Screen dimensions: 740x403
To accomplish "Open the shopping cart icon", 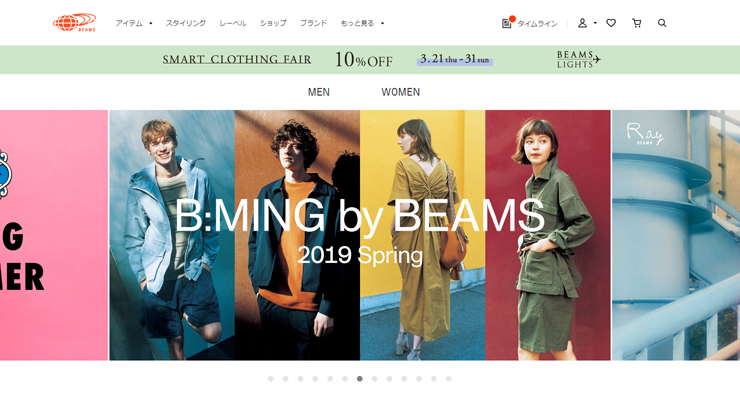I will pos(637,23).
